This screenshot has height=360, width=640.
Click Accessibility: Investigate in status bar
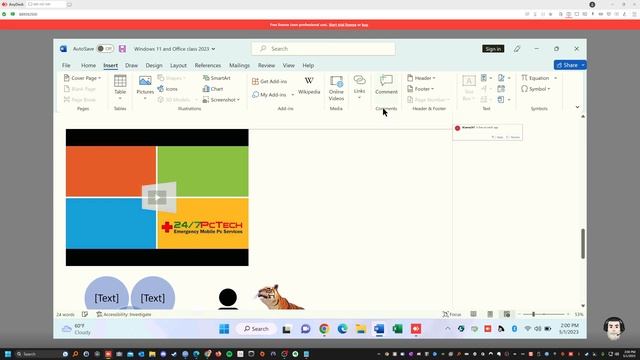[x=124, y=314]
